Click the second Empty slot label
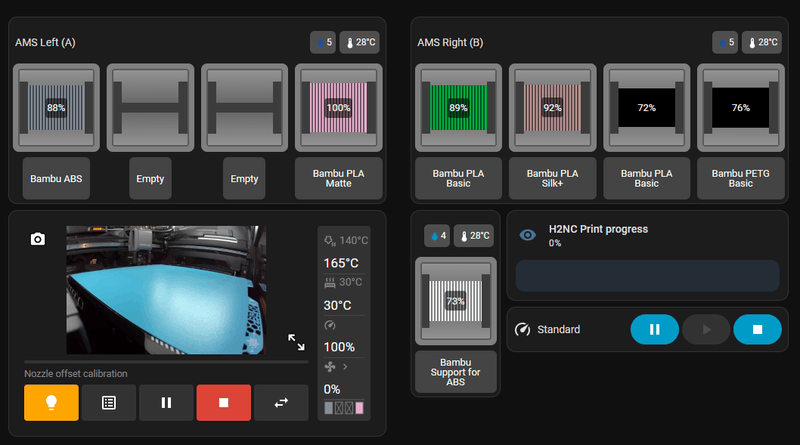 coord(244,179)
